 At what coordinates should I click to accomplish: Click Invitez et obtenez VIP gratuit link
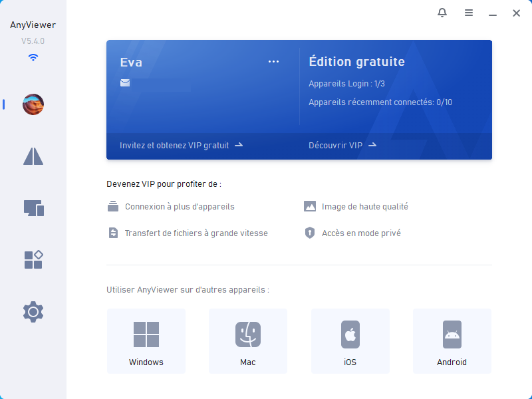(x=174, y=145)
